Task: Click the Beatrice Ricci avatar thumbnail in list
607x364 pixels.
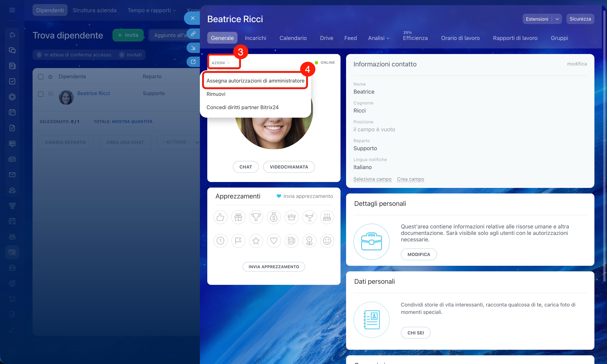Action: click(x=66, y=97)
